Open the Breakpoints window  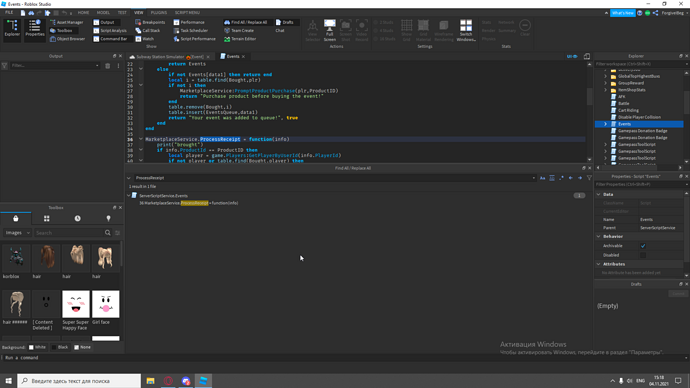pyautogui.click(x=150, y=22)
